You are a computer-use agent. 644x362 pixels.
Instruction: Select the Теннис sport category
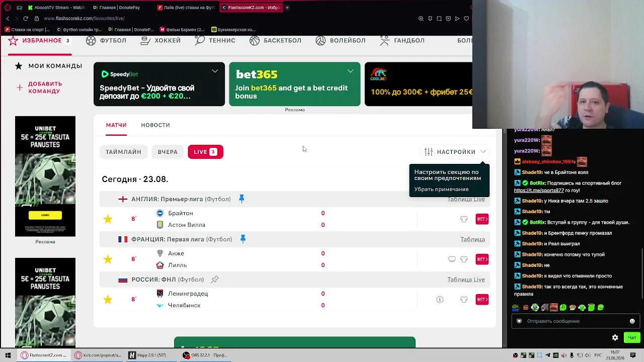(215, 41)
